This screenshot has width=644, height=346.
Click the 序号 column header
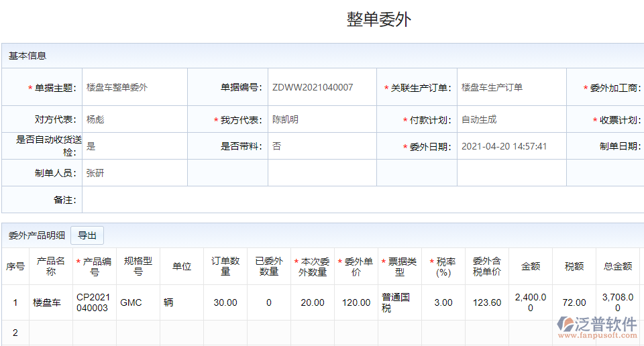tap(15, 266)
